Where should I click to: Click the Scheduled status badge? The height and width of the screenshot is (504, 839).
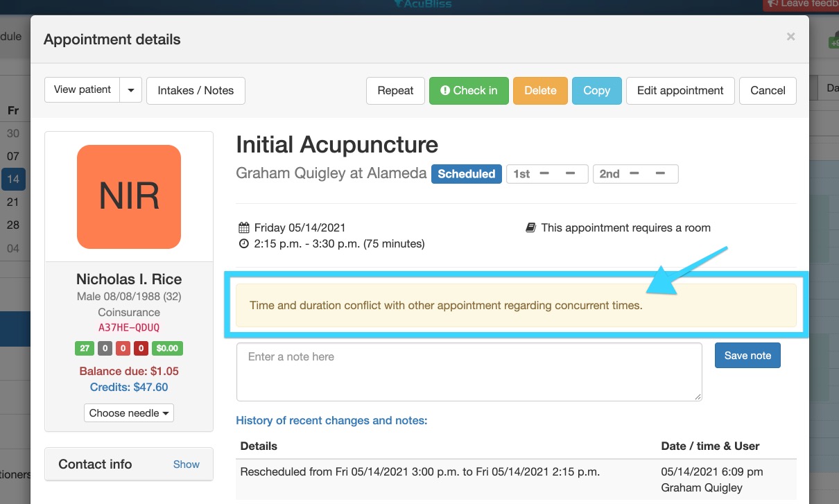[467, 173]
